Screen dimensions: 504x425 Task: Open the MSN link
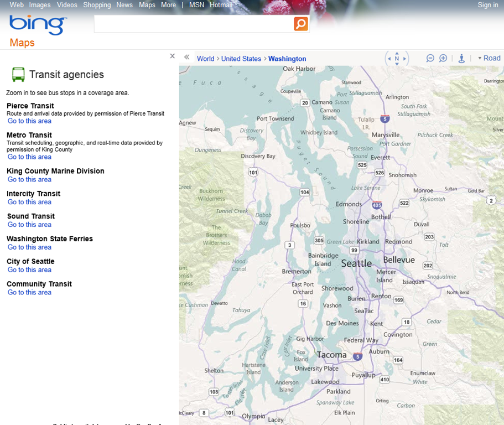(197, 5)
